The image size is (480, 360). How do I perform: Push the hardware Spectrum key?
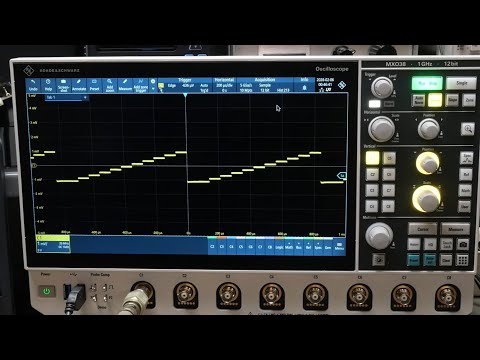click(x=466, y=158)
